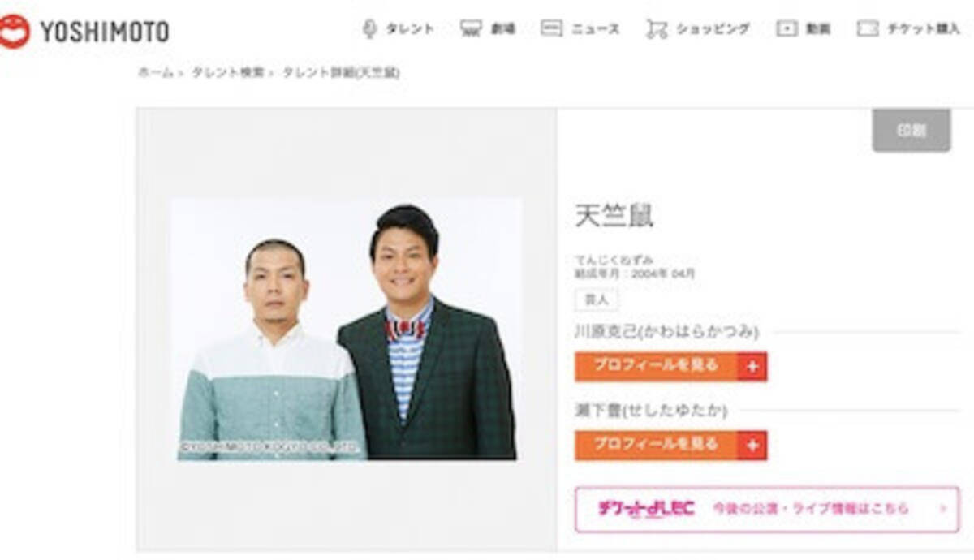Click the gray 印刷 print button
Image resolution: width=974 pixels, height=560 pixels.
912,131
